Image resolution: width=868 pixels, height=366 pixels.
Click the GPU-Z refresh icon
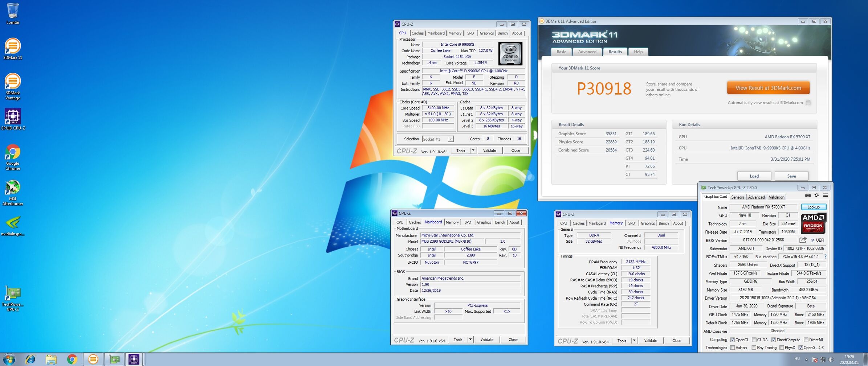tap(816, 196)
